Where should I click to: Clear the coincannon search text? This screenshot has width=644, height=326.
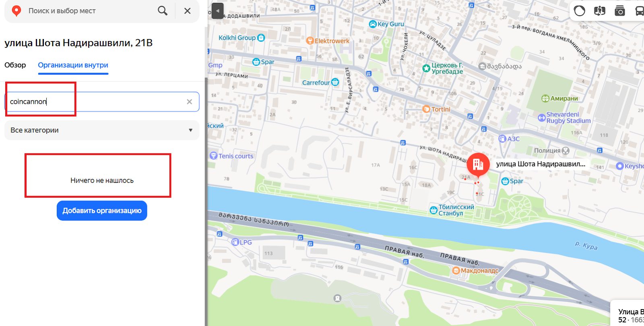[189, 102]
